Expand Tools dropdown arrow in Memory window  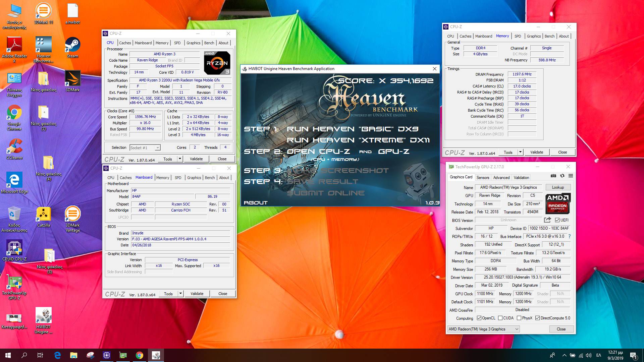[x=520, y=152]
